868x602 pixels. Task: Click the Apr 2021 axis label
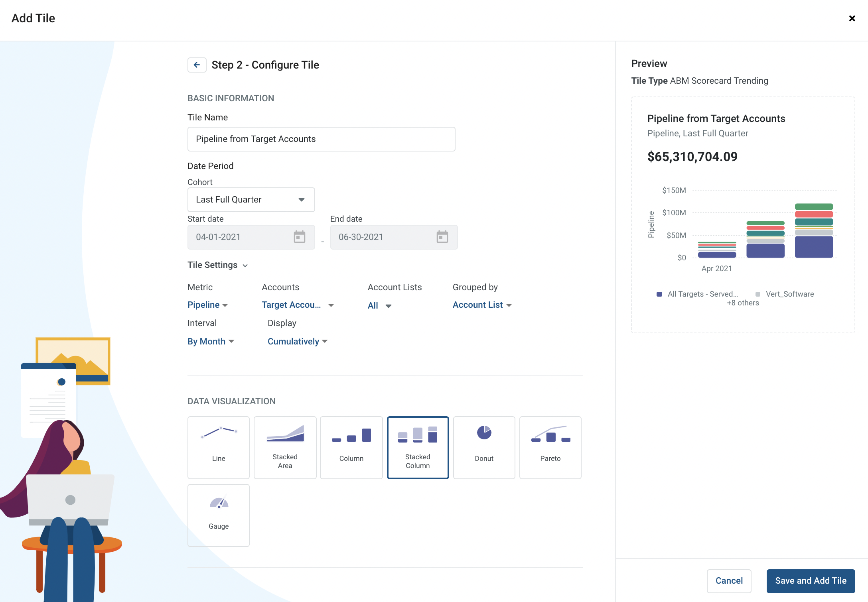(x=717, y=269)
